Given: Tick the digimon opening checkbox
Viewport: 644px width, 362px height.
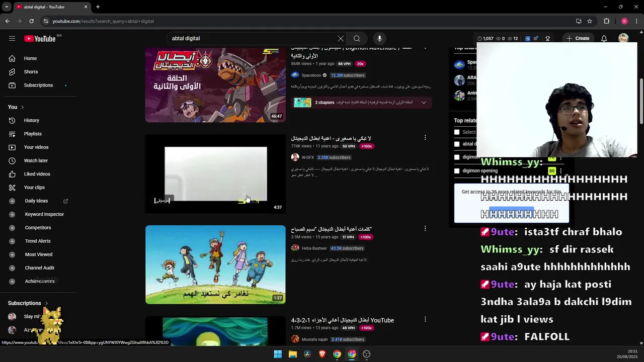Looking at the screenshot, I should point(457,171).
